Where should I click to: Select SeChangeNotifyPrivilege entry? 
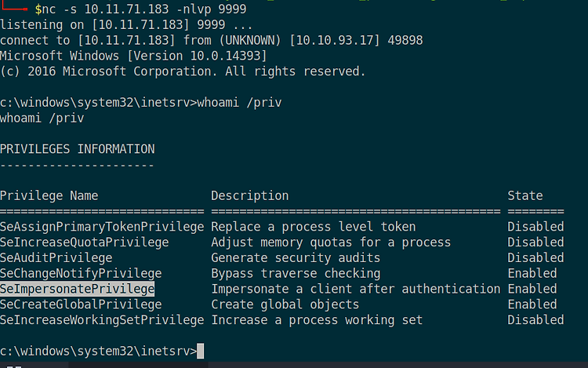coord(81,274)
